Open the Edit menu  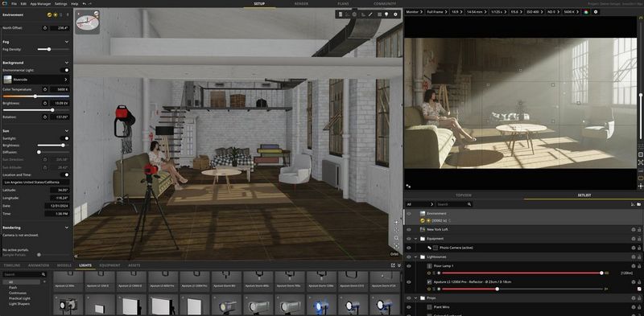[x=23, y=4]
